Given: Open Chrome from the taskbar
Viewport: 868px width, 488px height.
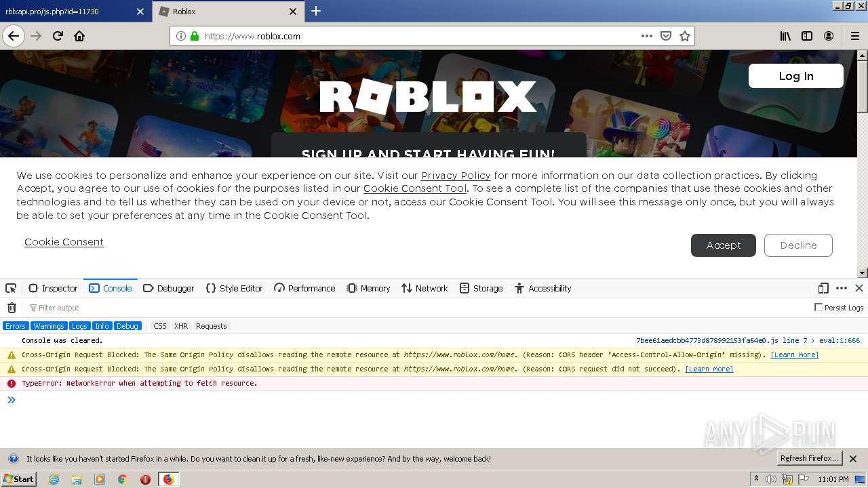Looking at the screenshot, I should [x=123, y=479].
